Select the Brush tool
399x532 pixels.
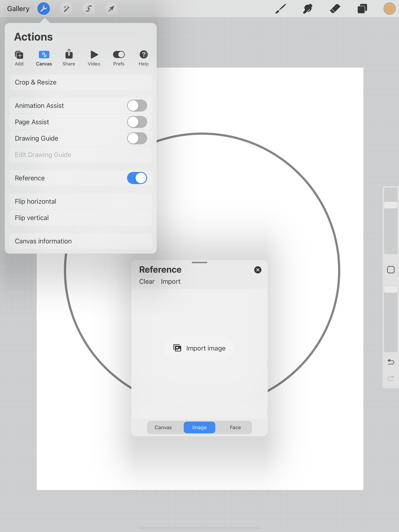click(281, 9)
